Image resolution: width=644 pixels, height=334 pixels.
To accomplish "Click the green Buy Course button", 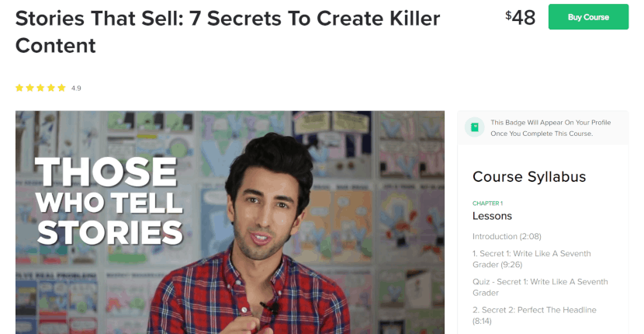I will tap(588, 17).
